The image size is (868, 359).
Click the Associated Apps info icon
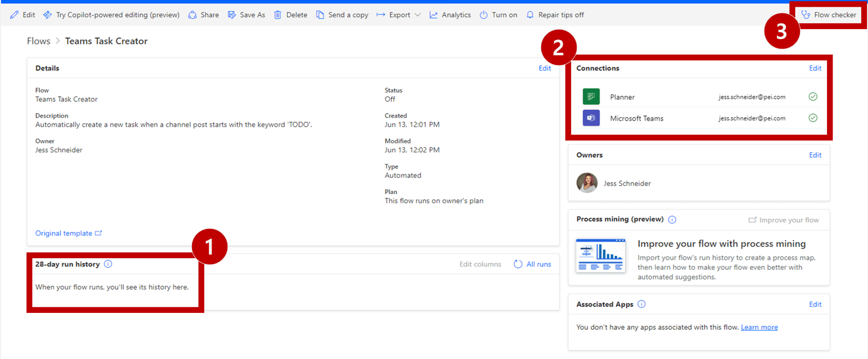(x=641, y=304)
